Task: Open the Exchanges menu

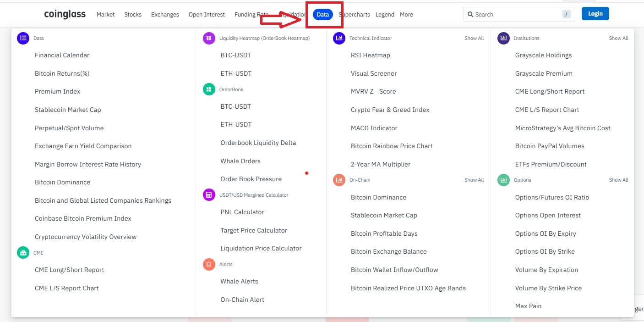Action: point(165,14)
